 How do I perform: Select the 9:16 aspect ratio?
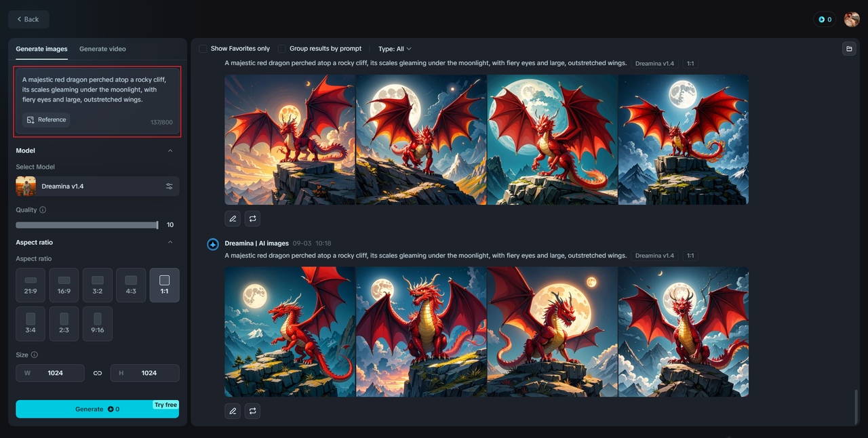(98, 324)
